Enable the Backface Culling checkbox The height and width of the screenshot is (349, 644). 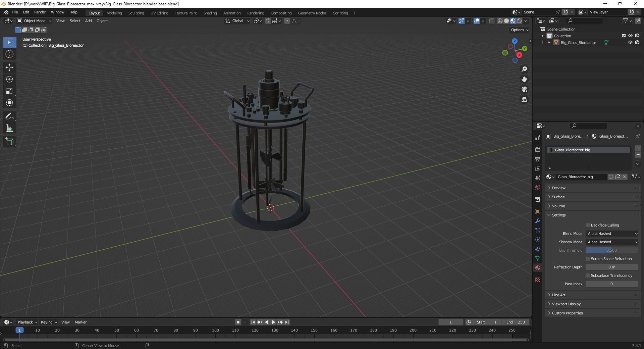588,225
